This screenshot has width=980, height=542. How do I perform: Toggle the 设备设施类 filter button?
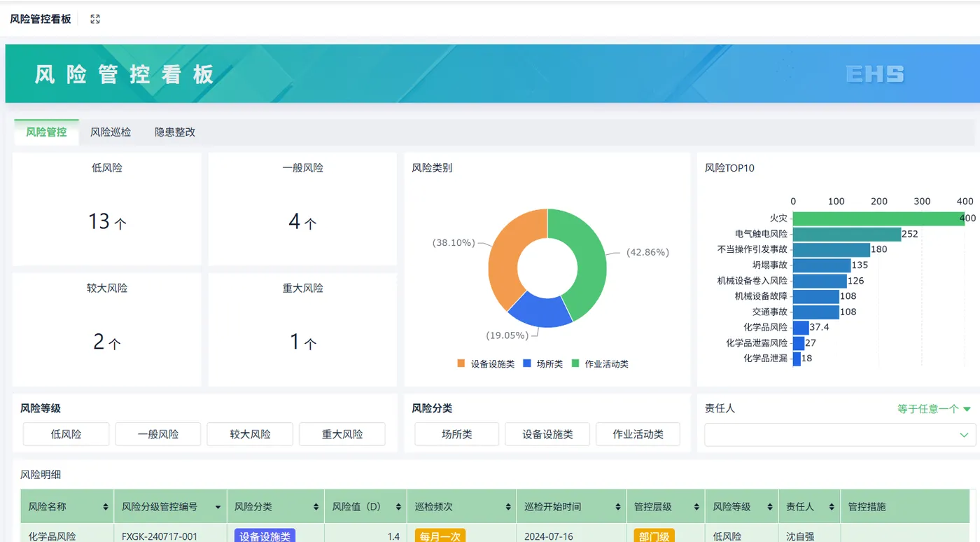click(x=547, y=434)
